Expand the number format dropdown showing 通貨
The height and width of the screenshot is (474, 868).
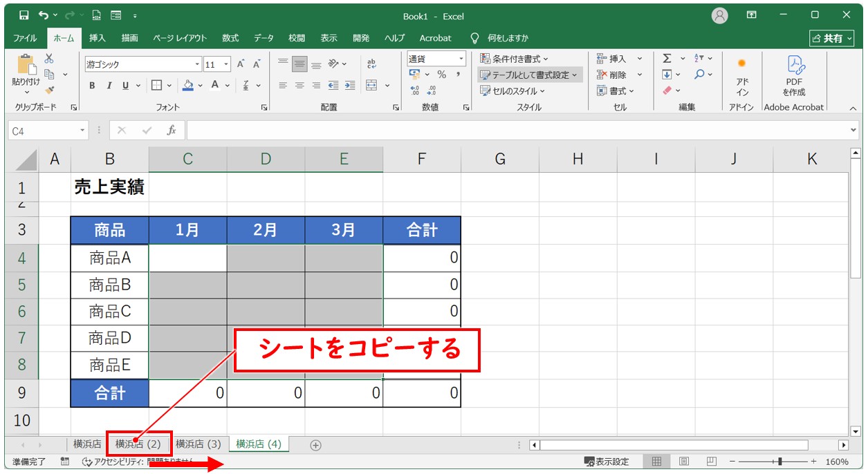click(461, 59)
